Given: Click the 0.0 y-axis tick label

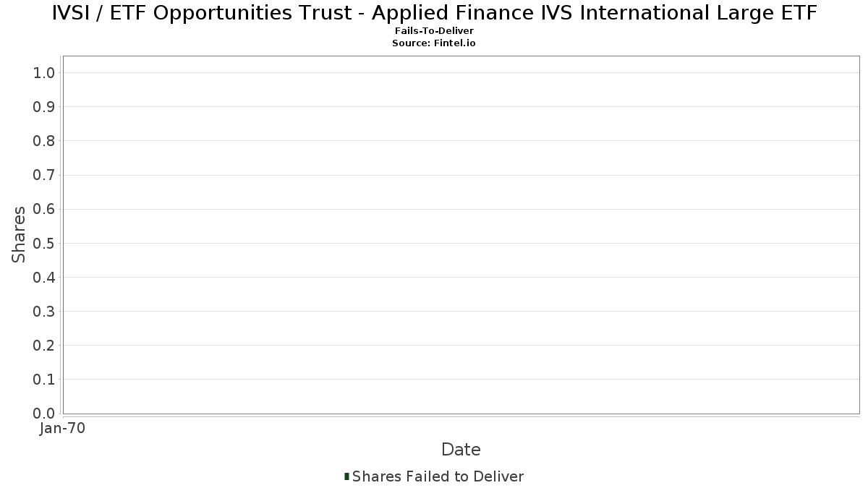Looking at the screenshot, I should click(x=44, y=414).
